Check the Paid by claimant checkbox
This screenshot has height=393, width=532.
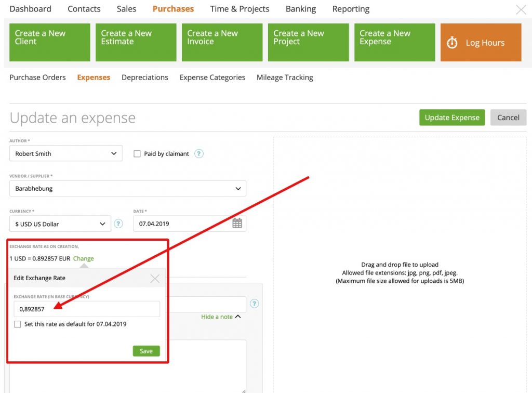coord(137,153)
